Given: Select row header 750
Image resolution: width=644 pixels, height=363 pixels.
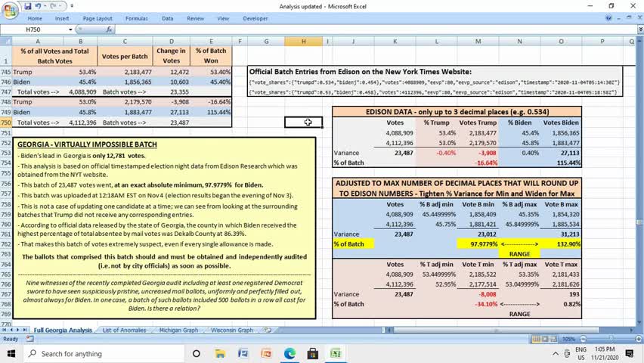Looking at the screenshot, I should (6, 123).
